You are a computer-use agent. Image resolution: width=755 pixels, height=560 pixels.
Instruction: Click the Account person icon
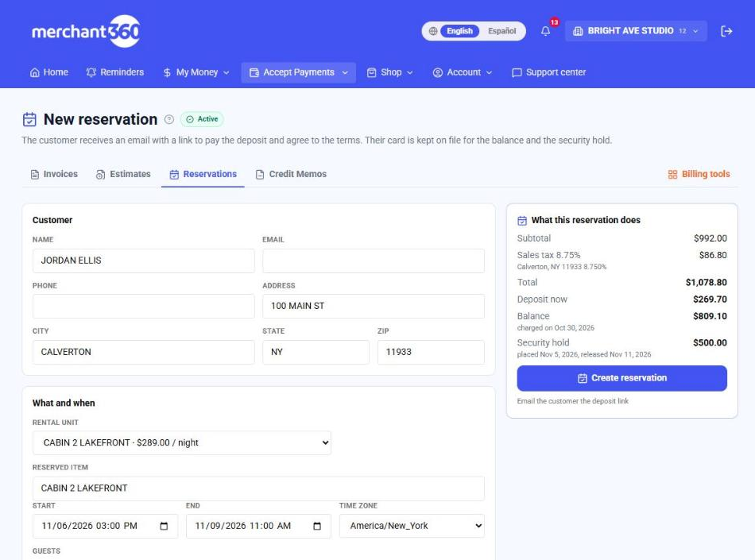[437, 72]
